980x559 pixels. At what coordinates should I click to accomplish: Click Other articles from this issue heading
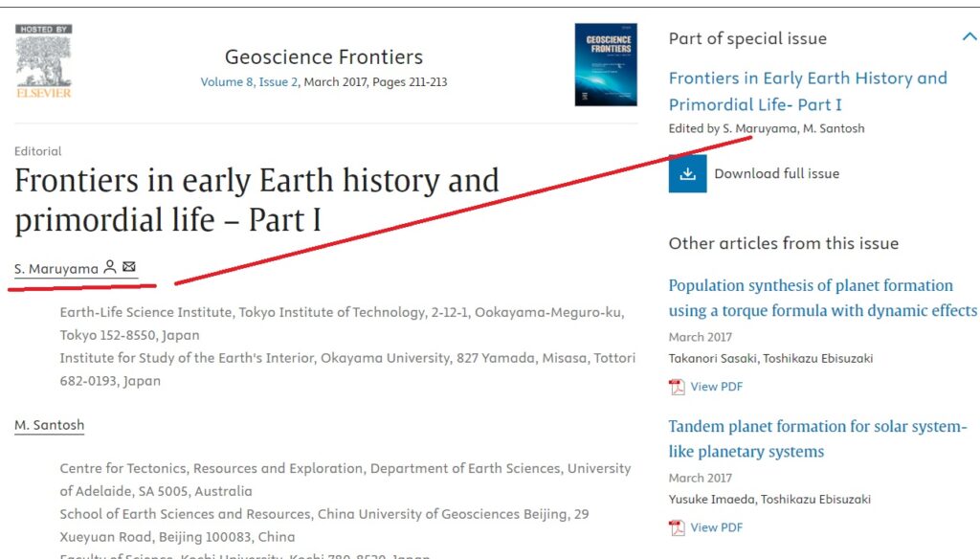point(783,243)
